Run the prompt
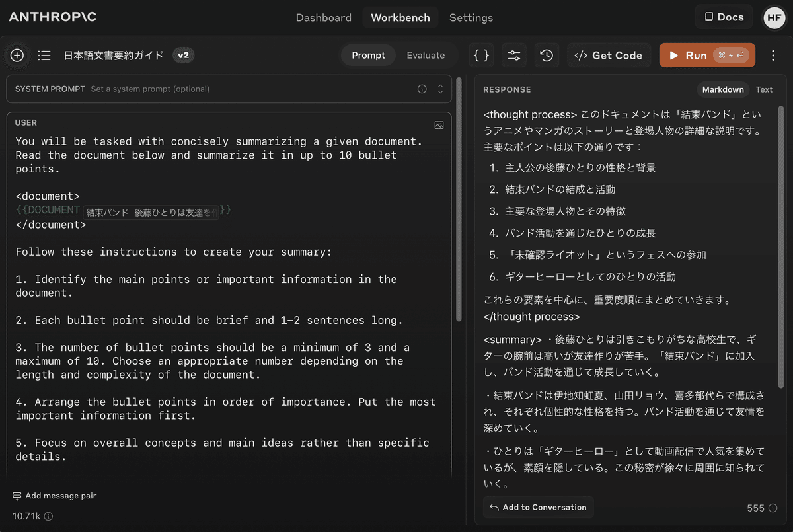 707,56
